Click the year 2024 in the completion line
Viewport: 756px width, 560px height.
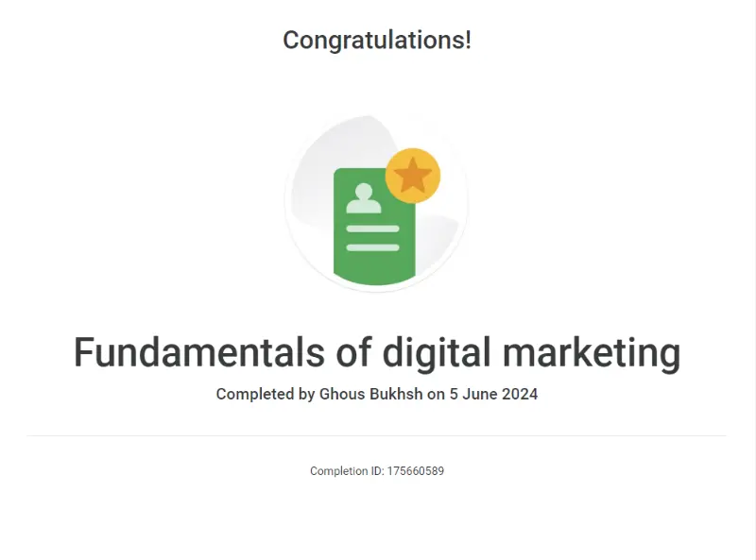520,394
